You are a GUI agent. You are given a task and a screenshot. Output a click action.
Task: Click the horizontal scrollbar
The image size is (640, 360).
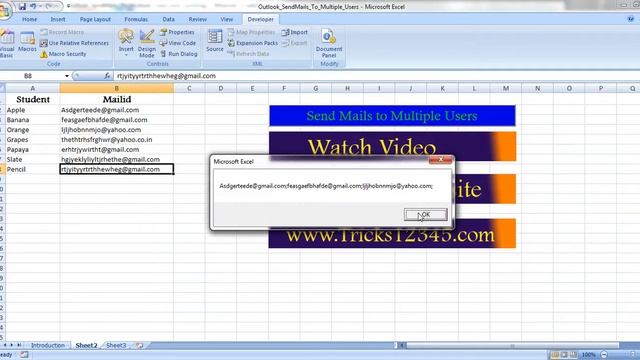tap(513, 346)
